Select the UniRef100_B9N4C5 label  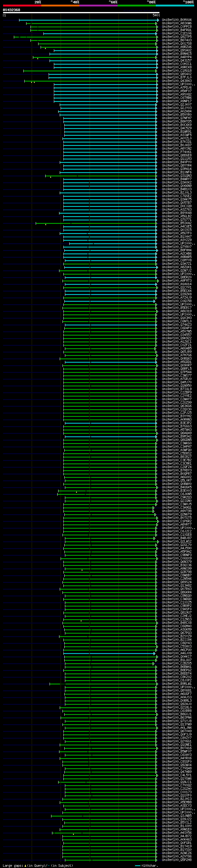coord(177,54)
